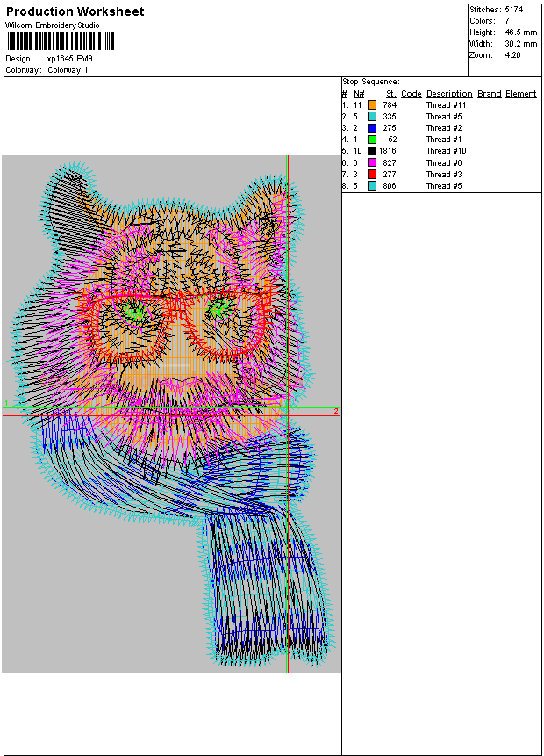The width and height of the screenshot is (544, 756).
Task: Select the black Thread #10 color swatch
Action: coord(372,151)
